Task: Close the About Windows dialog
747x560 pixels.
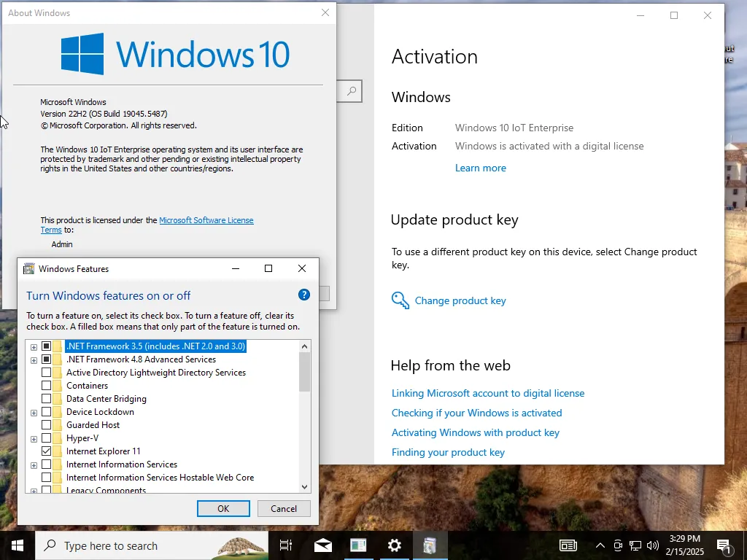Action: click(x=325, y=13)
